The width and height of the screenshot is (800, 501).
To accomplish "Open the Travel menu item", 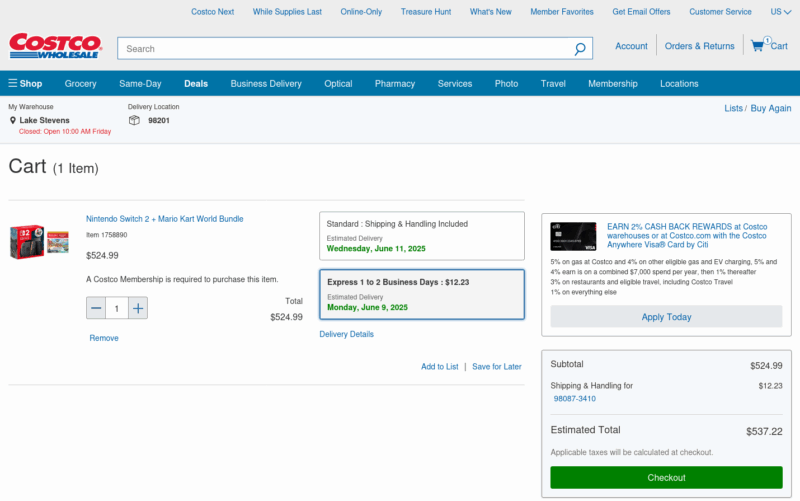I will [x=553, y=84].
